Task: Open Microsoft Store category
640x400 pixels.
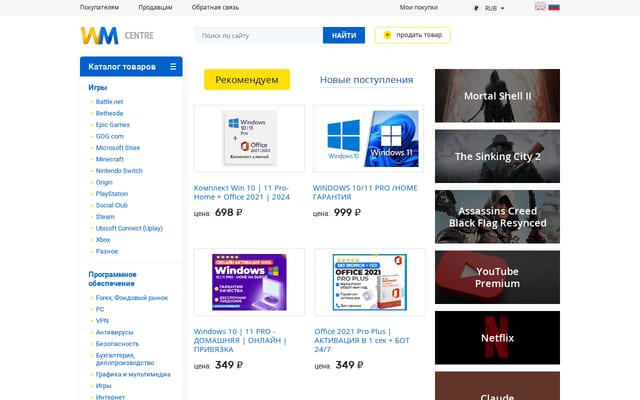Action: 118,147
